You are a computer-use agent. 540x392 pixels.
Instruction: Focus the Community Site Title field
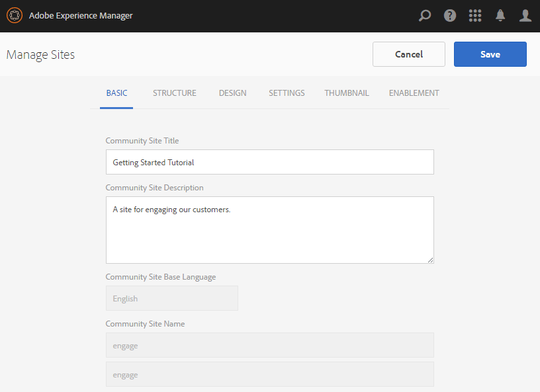point(269,162)
